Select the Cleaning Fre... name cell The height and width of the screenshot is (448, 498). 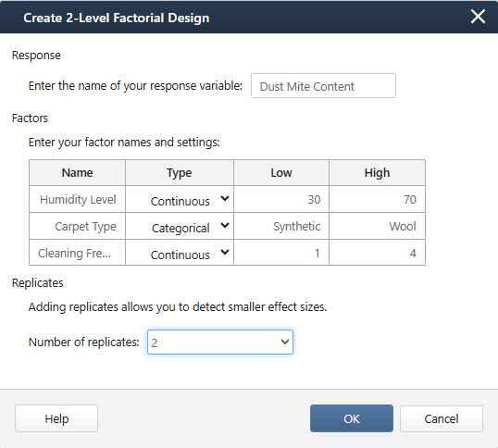[x=78, y=253]
